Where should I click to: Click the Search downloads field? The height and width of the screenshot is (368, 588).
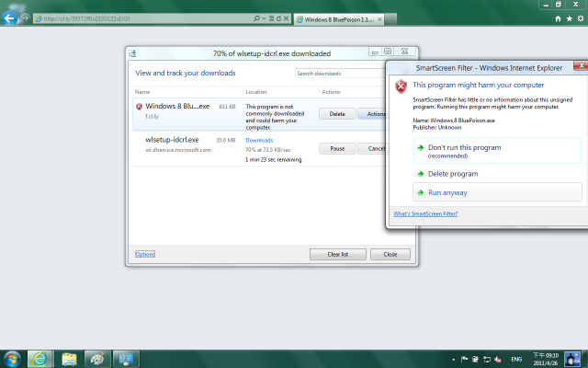click(341, 74)
